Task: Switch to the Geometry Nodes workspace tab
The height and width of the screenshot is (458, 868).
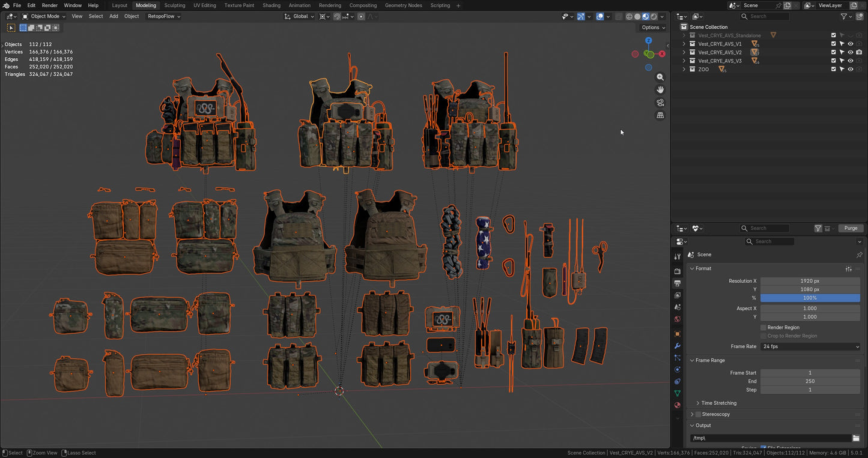Action: pyautogui.click(x=403, y=5)
